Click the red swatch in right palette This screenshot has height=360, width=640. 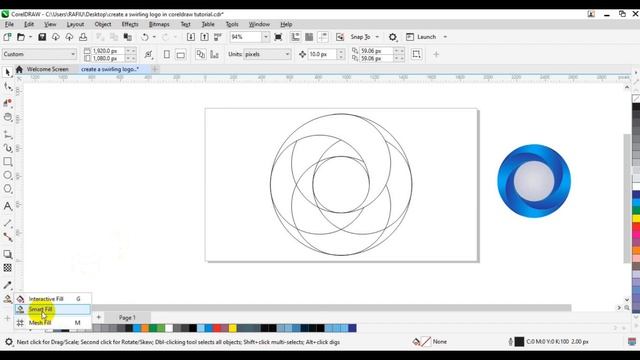pos(636,226)
